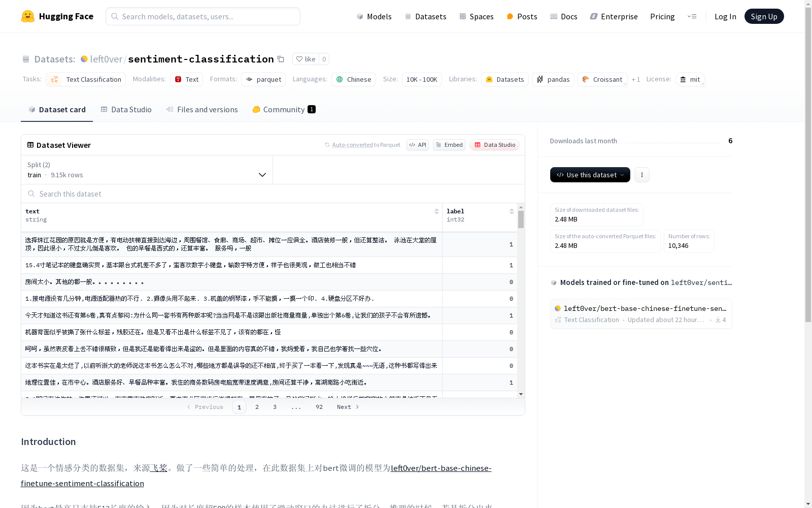Open the Dataset card tab
The width and height of the screenshot is (812, 508).
click(x=57, y=110)
